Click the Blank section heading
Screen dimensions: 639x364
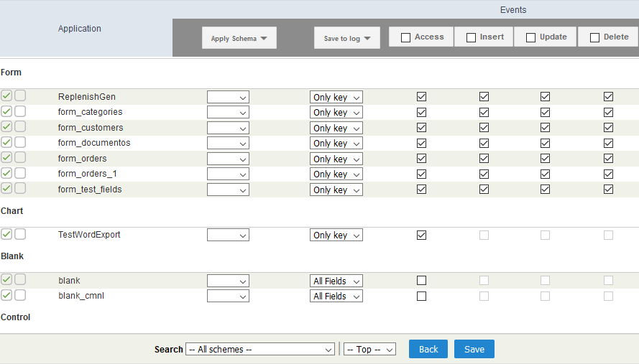click(12, 256)
